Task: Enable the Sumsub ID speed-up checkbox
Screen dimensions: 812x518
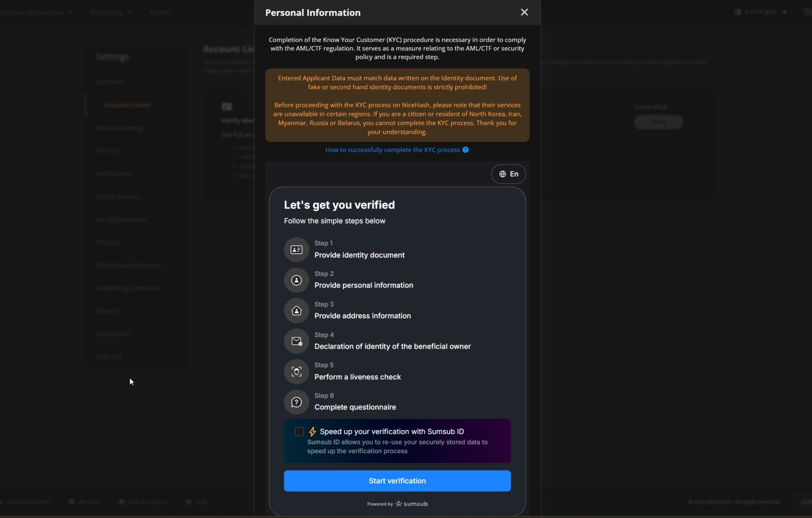Action: coord(299,431)
